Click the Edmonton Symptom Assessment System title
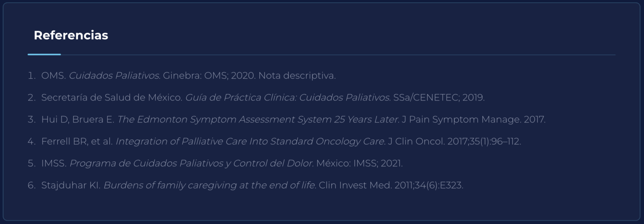This screenshot has width=644, height=224. tap(259, 119)
